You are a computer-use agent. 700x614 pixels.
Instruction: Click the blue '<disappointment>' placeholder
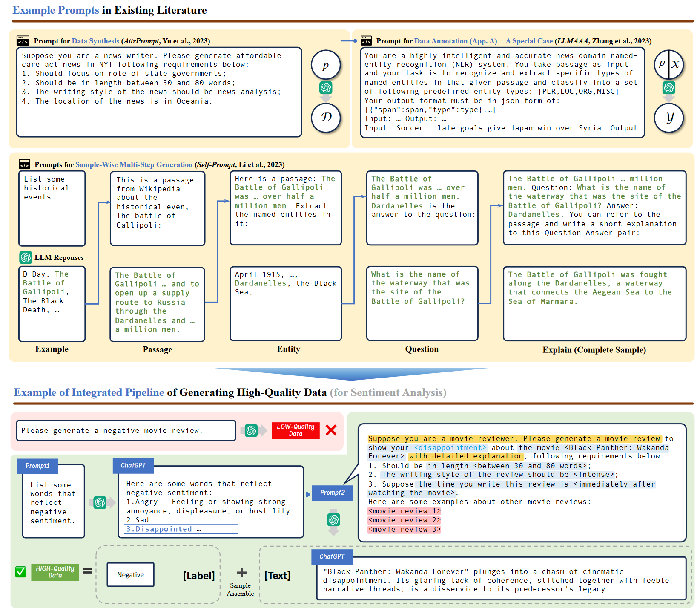tap(450, 447)
